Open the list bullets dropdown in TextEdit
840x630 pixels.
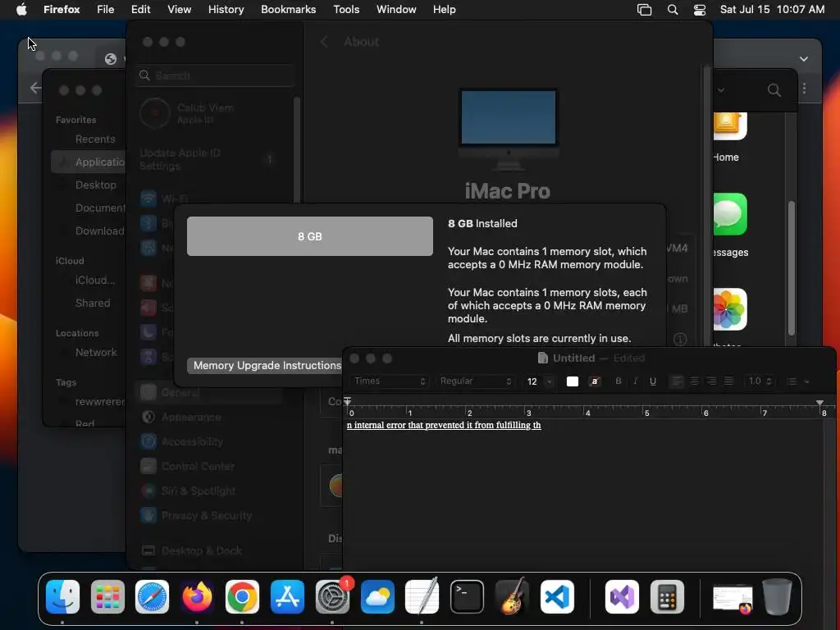coord(797,381)
